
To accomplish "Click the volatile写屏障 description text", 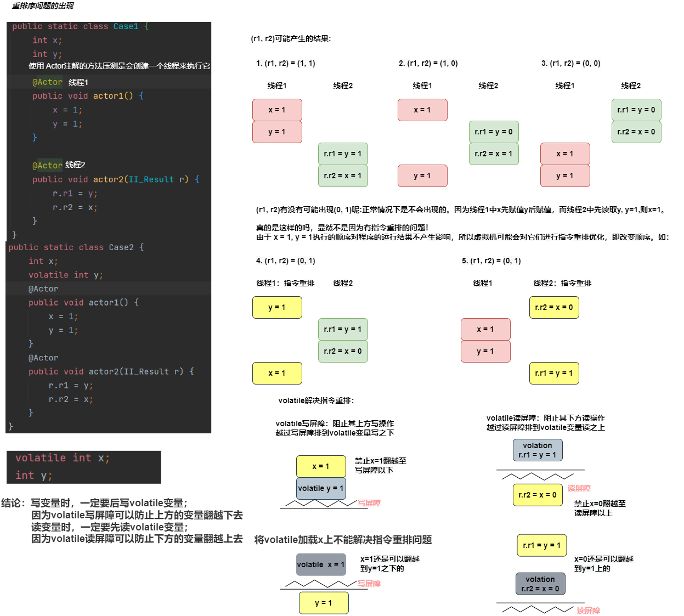I will coord(335,428).
